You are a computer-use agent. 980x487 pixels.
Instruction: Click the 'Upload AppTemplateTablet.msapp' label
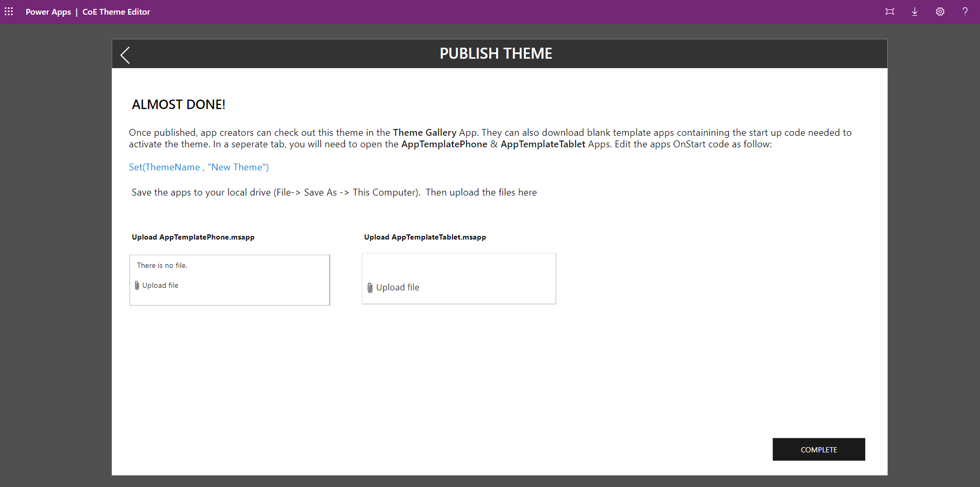point(425,237)
